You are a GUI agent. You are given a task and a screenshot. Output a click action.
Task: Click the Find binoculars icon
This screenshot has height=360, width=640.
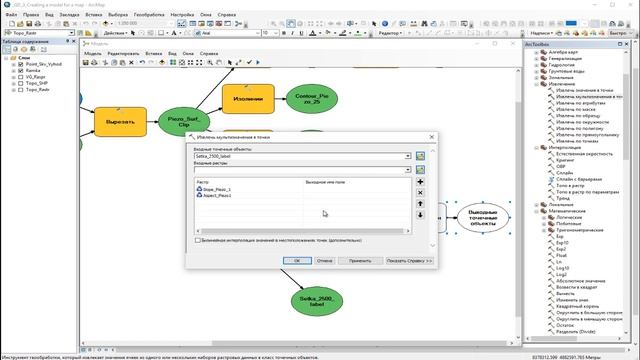[424, 24]
